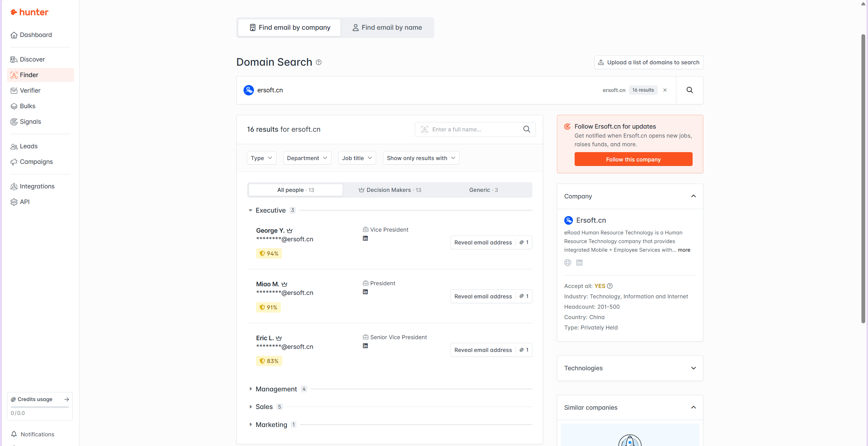Click Follow this company button
Image resolution: width=868 pixels, height=446 pixels.
pos(633,159)
